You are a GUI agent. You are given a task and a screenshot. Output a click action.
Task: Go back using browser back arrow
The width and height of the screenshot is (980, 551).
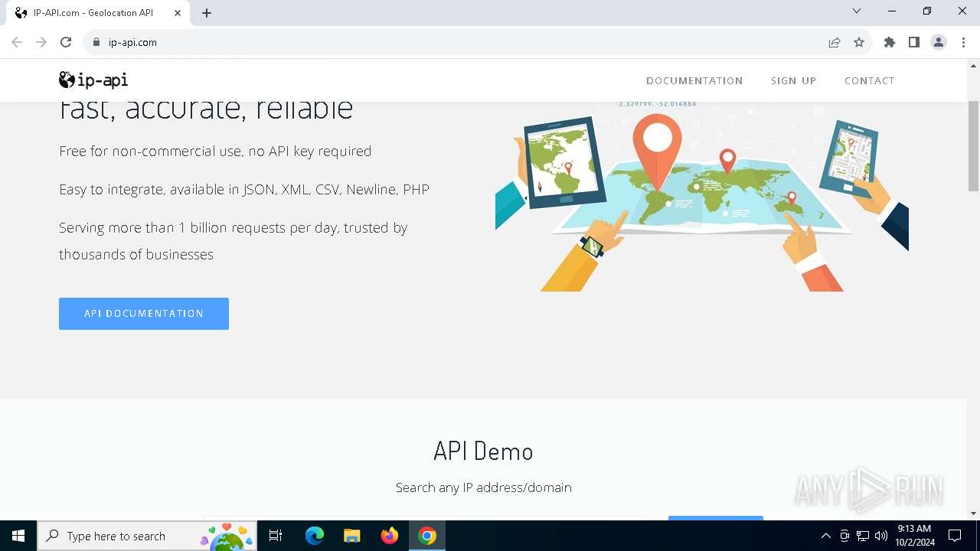[17, 42]
